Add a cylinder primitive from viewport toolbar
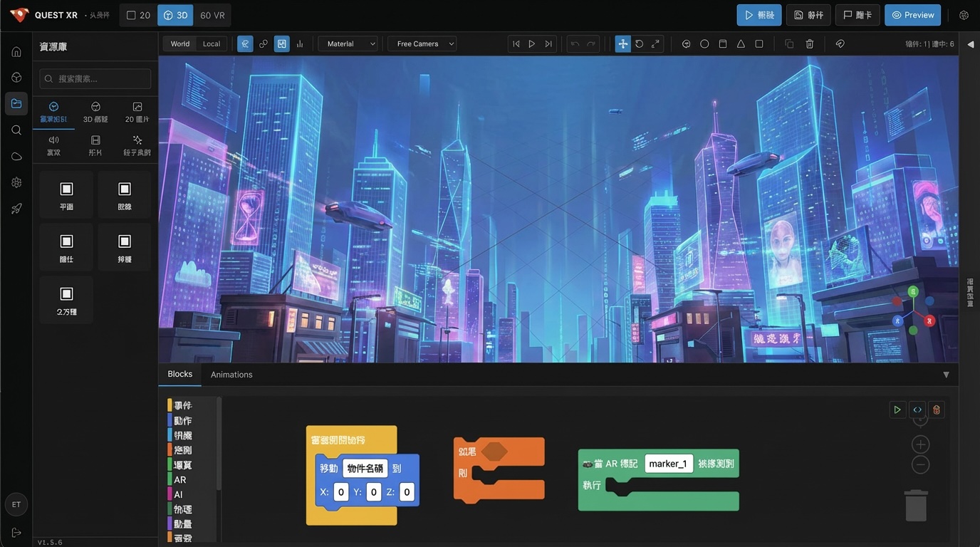This screenshot has height=547, width=980. tap(723, 43)
